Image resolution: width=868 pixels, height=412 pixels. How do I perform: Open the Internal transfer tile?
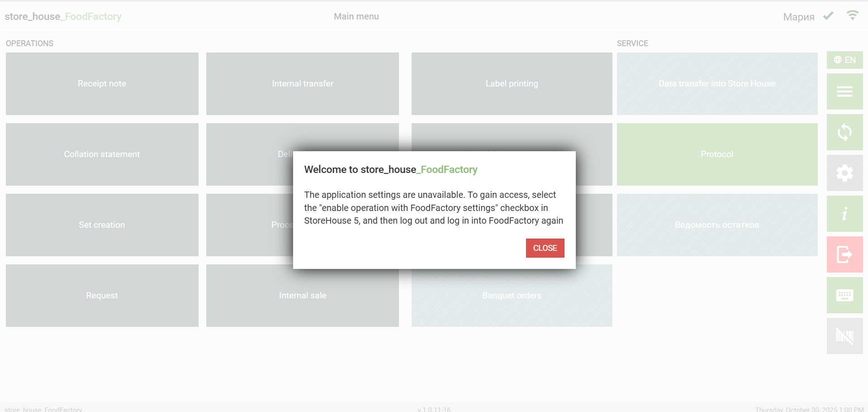pos(302,84)
